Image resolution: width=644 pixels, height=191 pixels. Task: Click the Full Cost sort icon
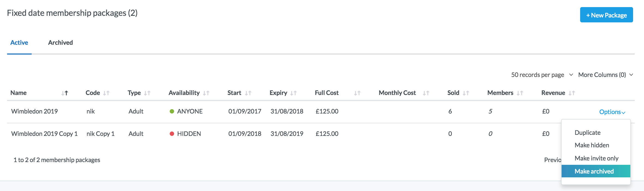[357, 93]
